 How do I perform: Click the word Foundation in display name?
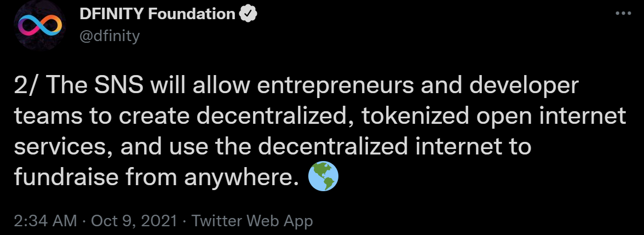[192, 14]
